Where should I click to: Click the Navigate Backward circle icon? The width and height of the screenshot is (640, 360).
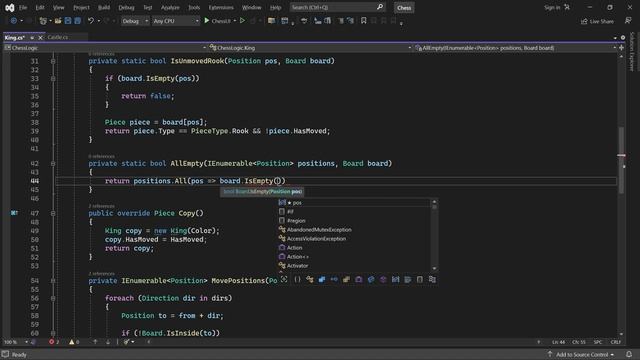(13, 21)
